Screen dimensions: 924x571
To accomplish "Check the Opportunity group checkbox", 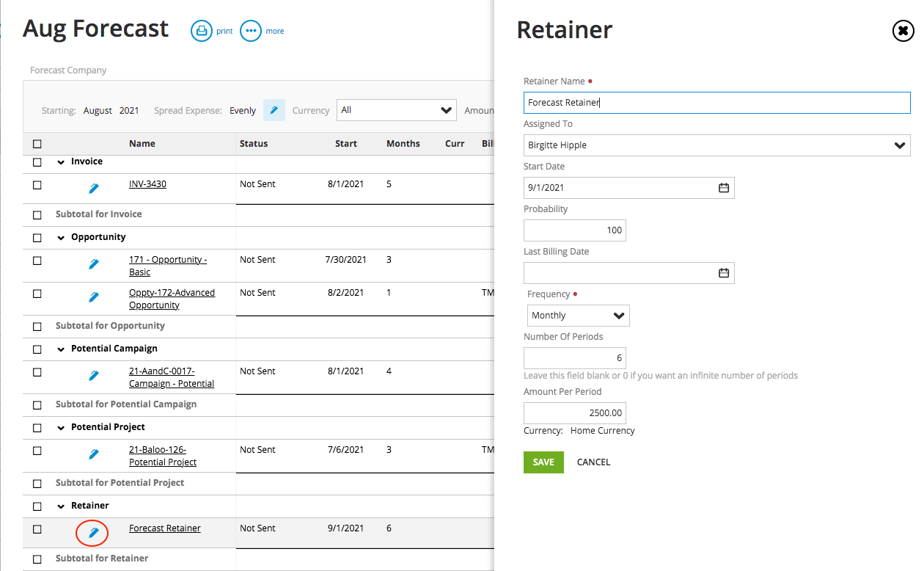I will point(37,238).
